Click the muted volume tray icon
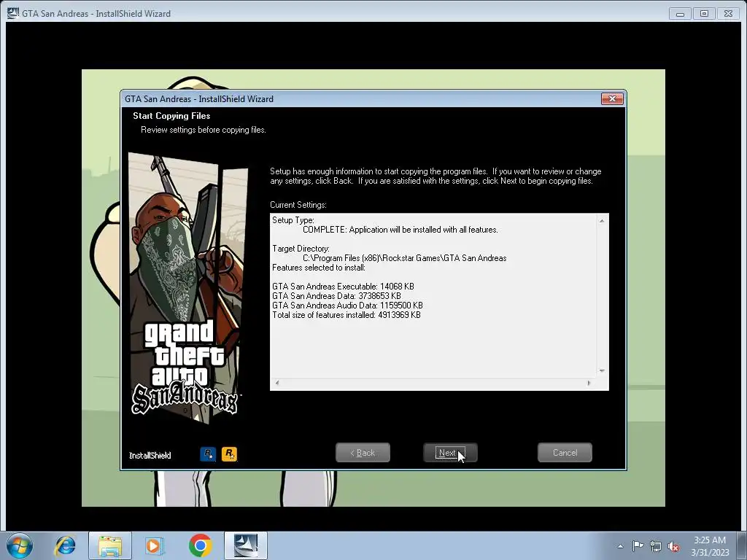 coord(673,546)
